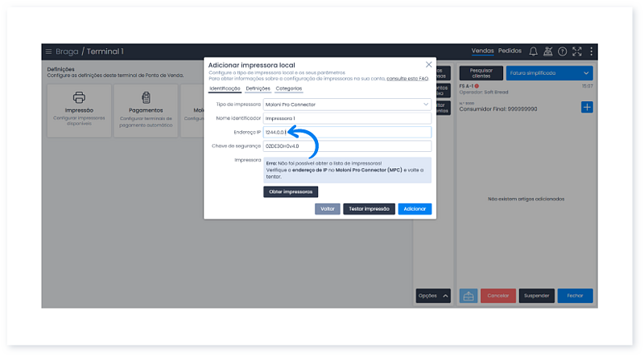Select the Identificação tab
The image size is (644, 357).
click(225, 88)
